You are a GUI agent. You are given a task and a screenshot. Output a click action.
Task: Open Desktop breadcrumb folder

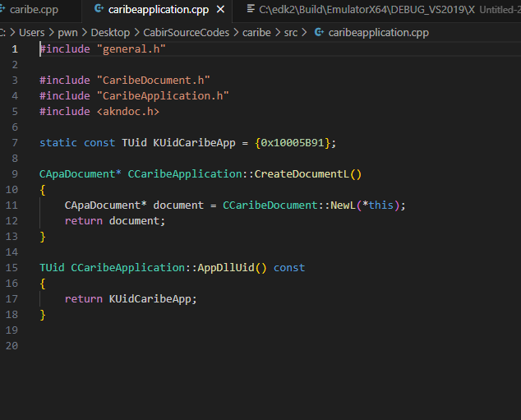point(110,33)
